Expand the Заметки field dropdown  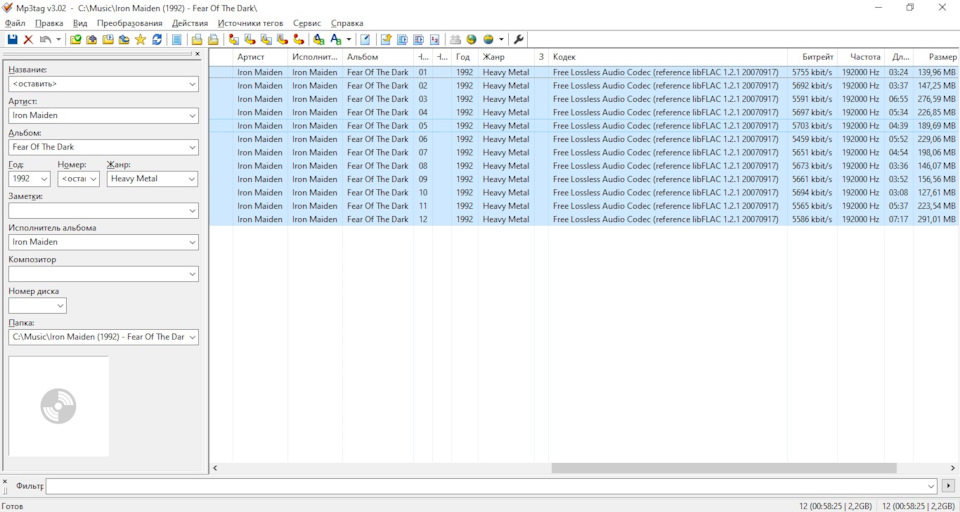coord(193,211)
